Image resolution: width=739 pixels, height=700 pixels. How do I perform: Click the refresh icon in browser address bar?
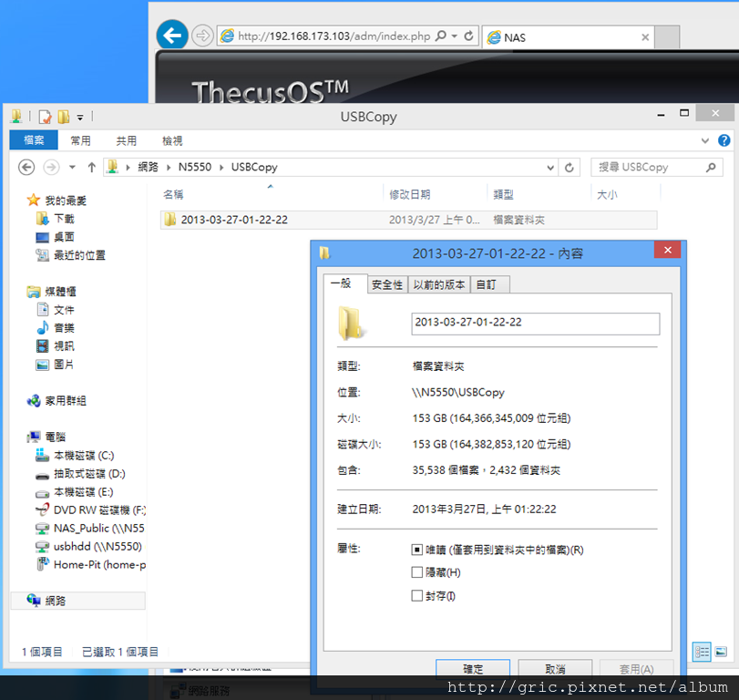468,36
